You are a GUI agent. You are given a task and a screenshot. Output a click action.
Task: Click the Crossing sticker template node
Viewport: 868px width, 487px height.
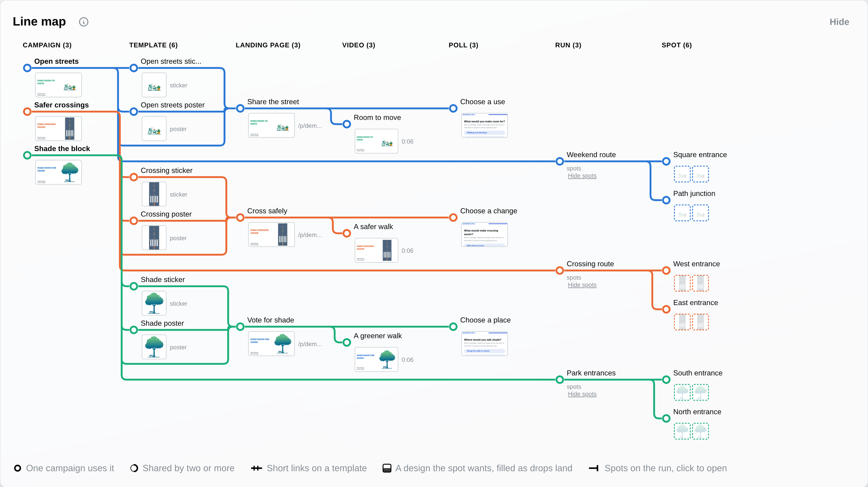tap(134, 177)
